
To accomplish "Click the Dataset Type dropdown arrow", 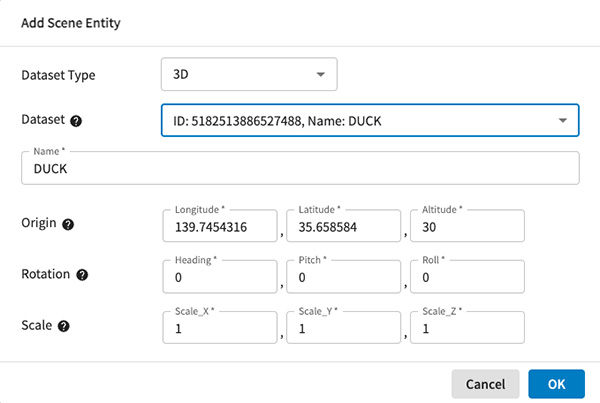I will 321,74.
